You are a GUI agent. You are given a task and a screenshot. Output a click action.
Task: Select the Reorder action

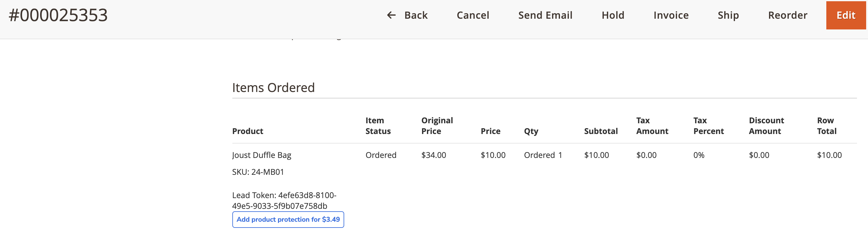[787, 15]
